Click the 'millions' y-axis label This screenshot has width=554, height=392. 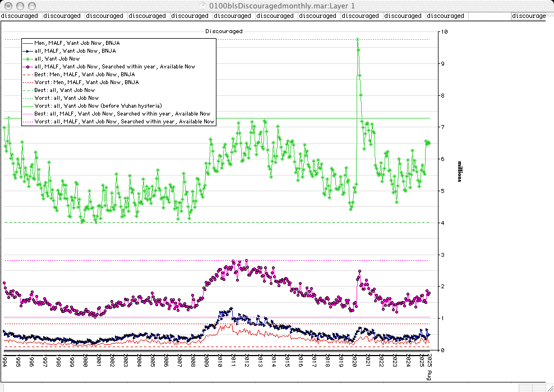[x=460, y=171]
